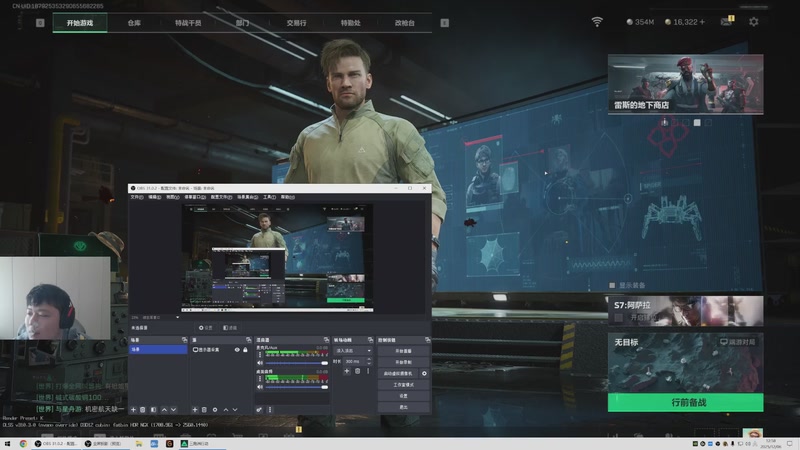The image size is (800, 450).
Task: Click the first OBS controls button 开始直播
Action: [x=403, y=351]
